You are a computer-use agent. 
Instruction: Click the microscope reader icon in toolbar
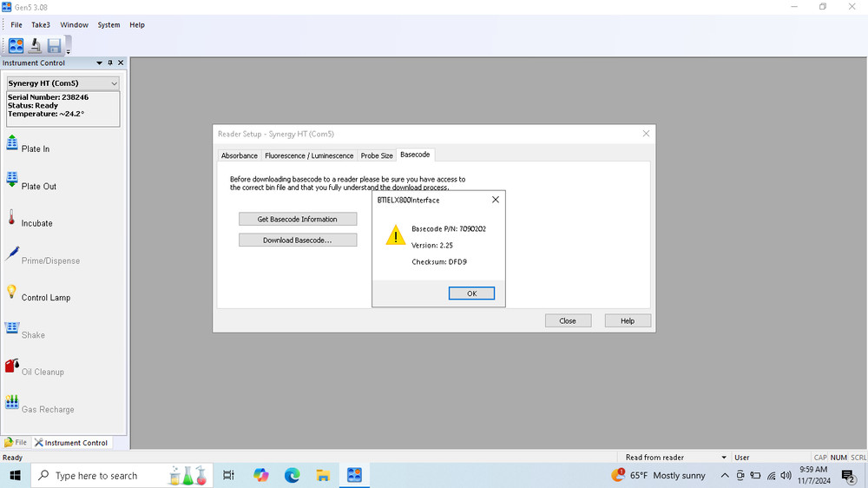(36, 45)
